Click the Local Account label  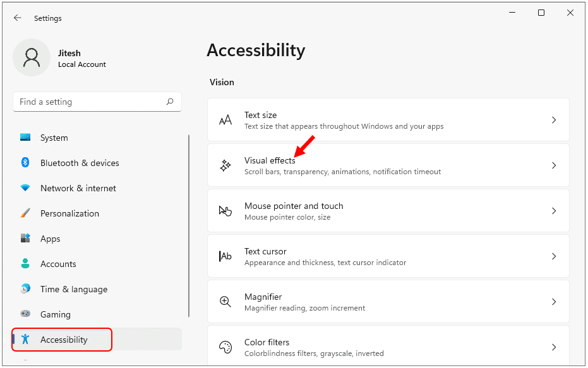point(81,64)
